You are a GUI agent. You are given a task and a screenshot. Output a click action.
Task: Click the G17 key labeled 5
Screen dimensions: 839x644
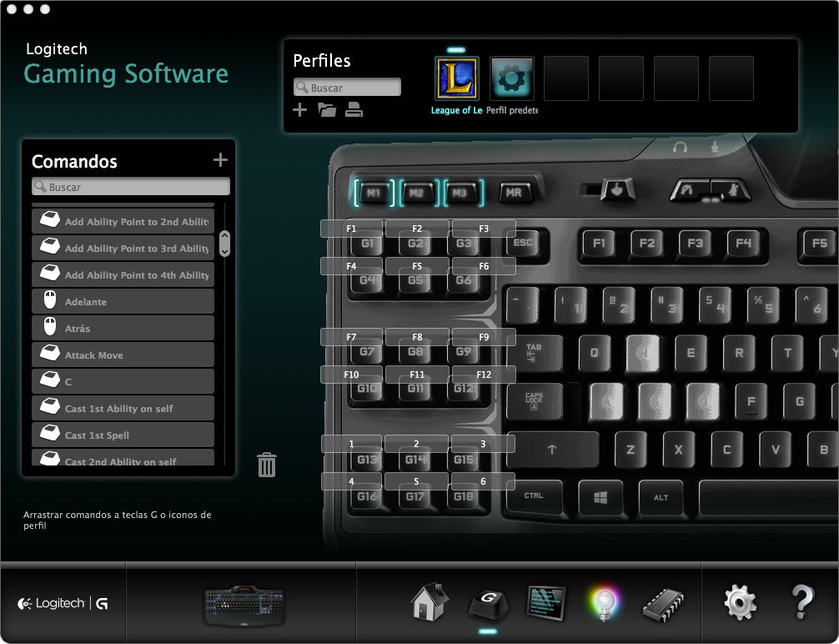(415, 497)
